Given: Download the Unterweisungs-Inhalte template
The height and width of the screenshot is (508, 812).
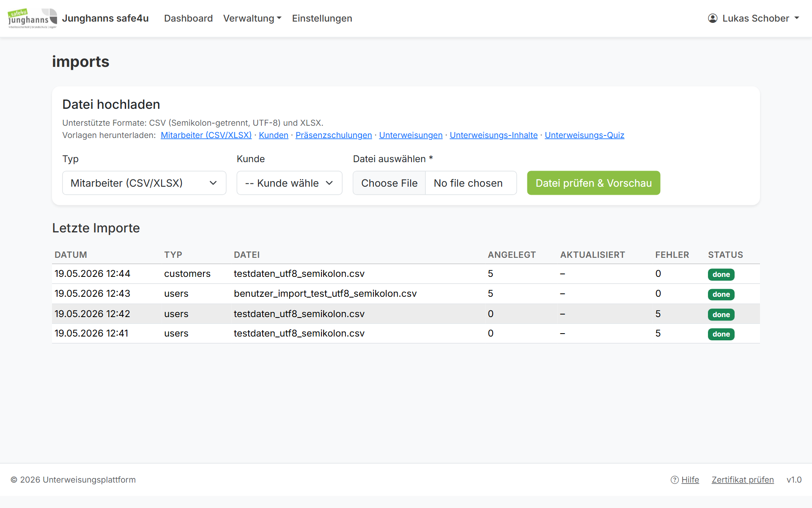Looking at the screenshot, I should pos(494,135).
